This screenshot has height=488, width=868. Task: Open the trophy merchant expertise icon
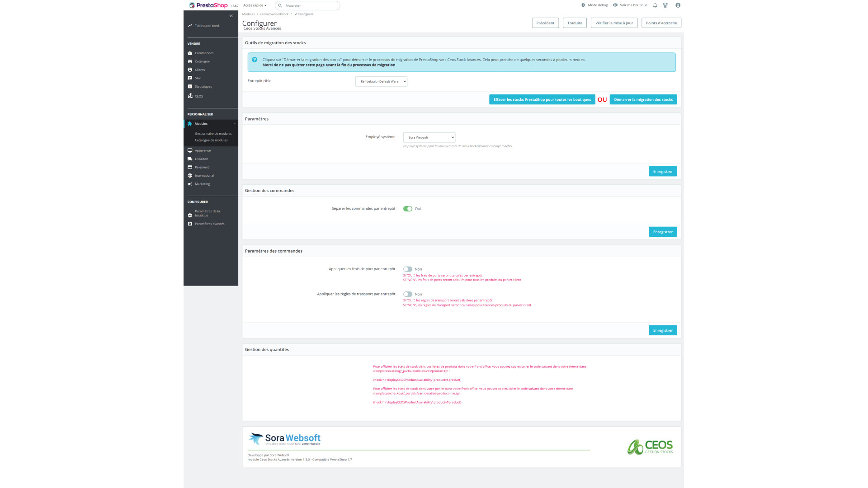coord(665,5)
